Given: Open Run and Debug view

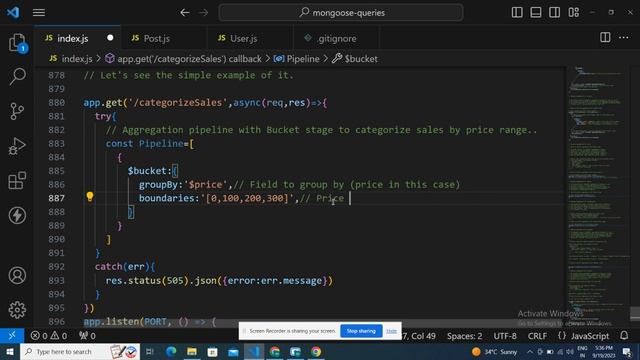Looking at the screenshot, I should pos(17,146).
